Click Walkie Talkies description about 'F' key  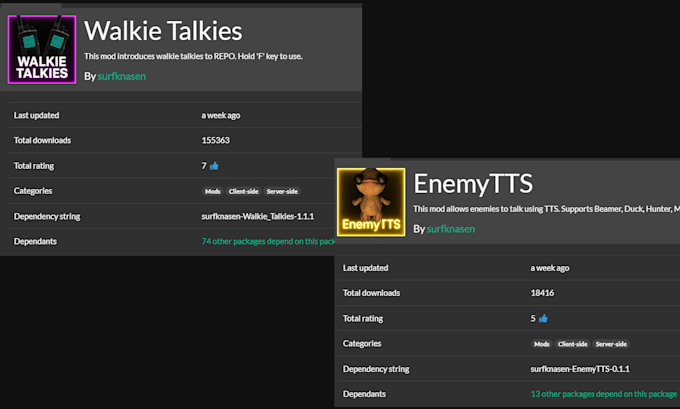[x=193, y=56]
